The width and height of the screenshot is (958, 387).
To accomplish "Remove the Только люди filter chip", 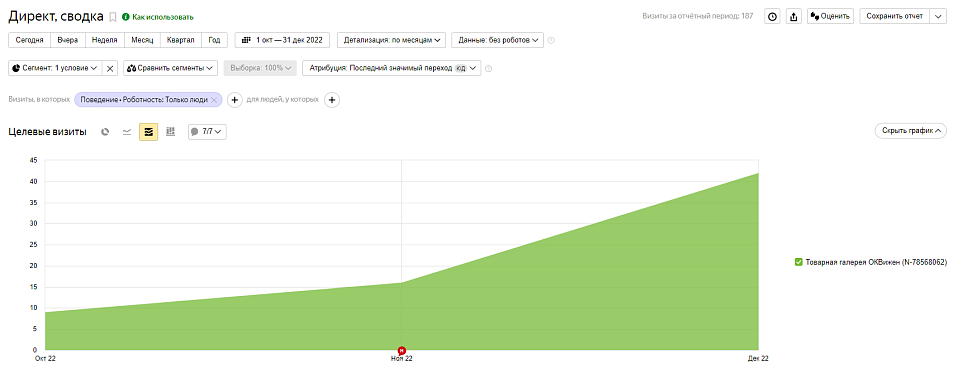I will click(x=214, y=100).
